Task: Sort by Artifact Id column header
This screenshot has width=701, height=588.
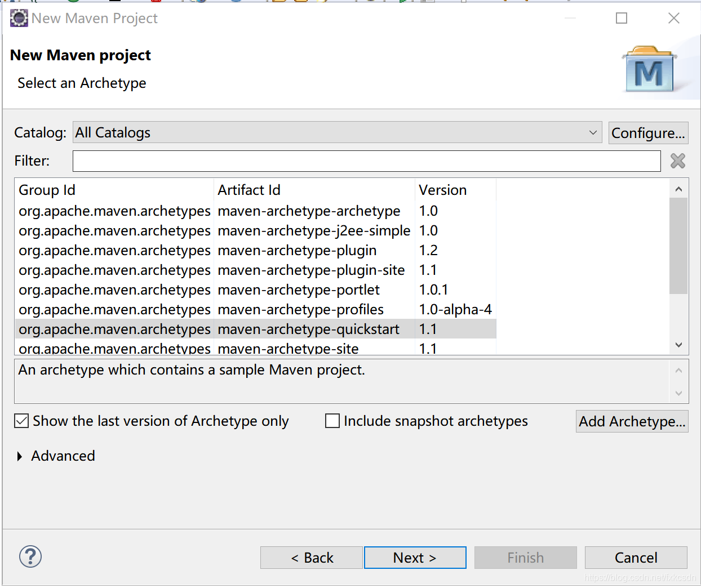Action: tap(314, 190)
